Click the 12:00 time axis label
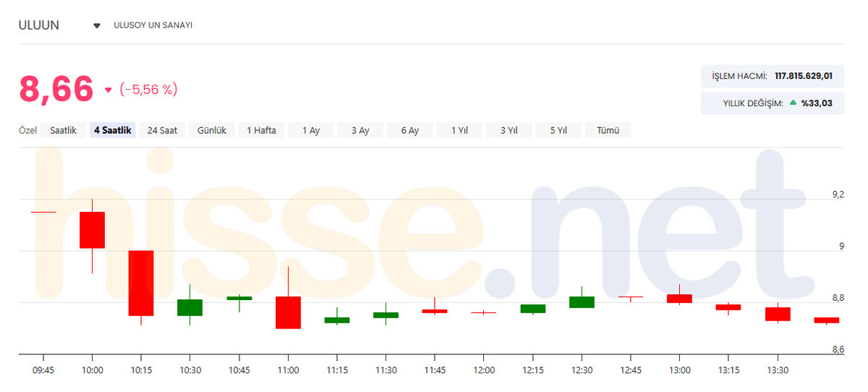Screen dimensions: 868x392 click(x=484, y=370)
